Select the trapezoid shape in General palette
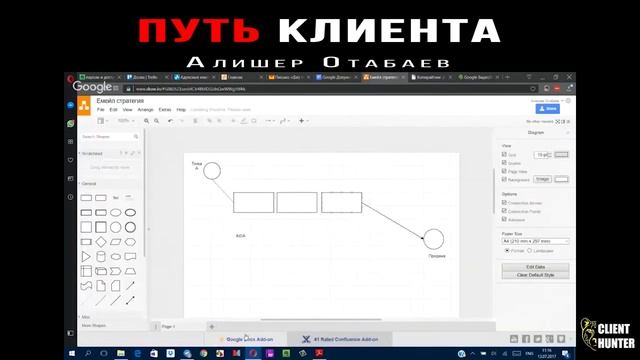The height and width of the screenshot is (360, 640). click(x=130, y=271)
